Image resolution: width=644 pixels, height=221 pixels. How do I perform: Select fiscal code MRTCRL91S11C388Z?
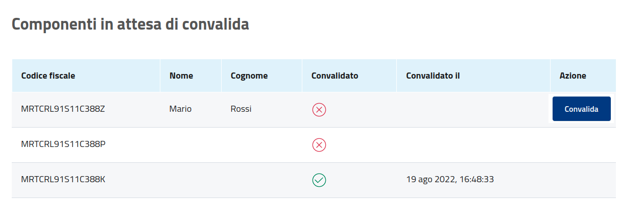[63, 109]
